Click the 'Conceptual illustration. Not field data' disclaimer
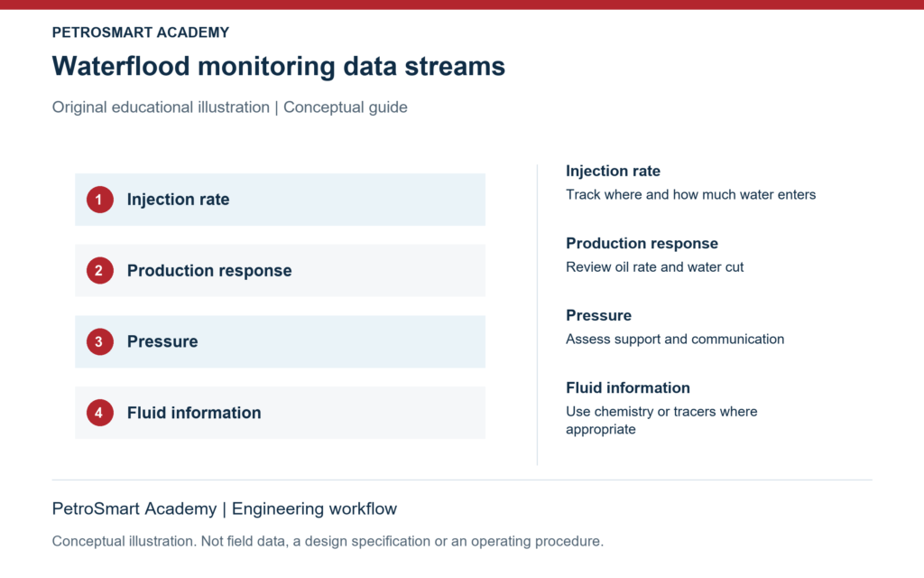The width and height of the screenshot is (924, 578). coord(328,542)
